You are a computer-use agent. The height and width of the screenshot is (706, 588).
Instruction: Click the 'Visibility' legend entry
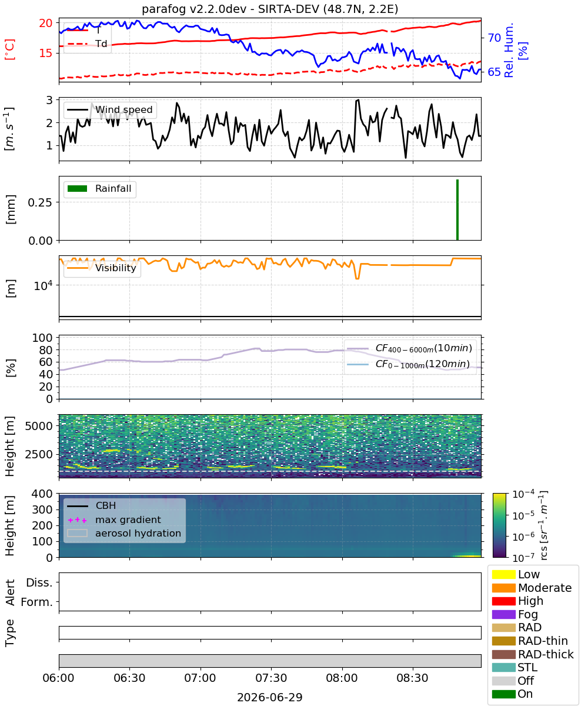coord(102,268)
